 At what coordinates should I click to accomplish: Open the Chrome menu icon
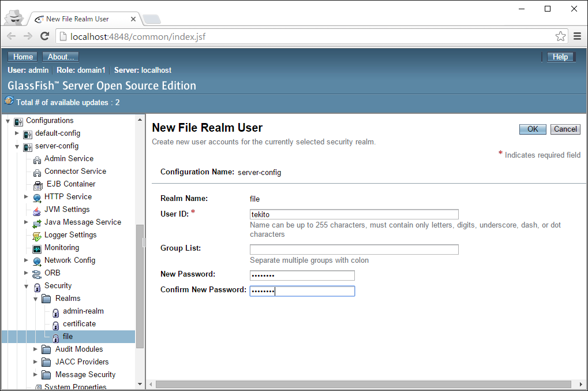578,36
